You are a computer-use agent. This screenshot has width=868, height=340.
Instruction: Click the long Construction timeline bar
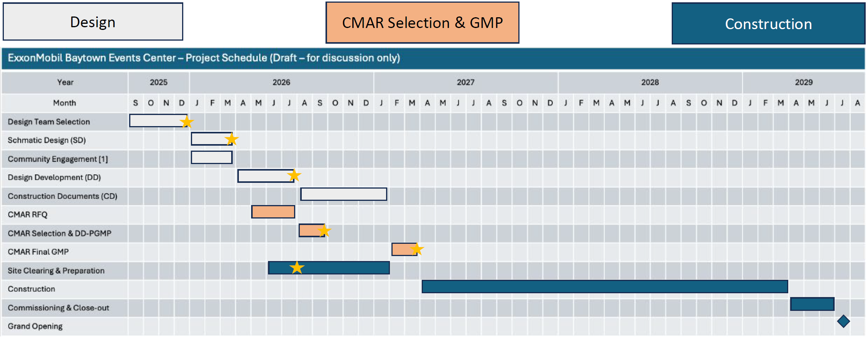click(605, 286)
